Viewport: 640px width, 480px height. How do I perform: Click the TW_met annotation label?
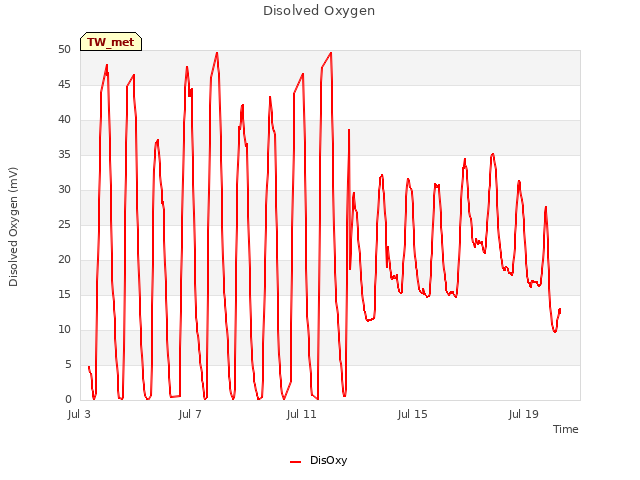tap(111, 42)
